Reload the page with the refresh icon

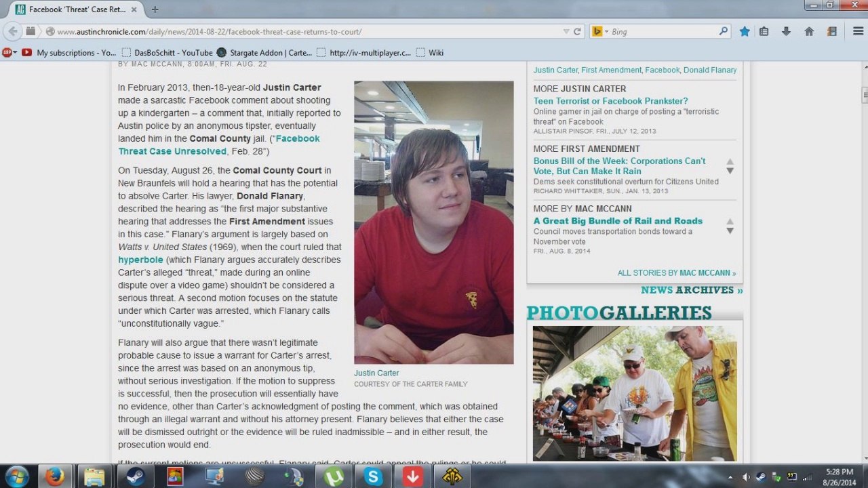[x=578, y=31]
